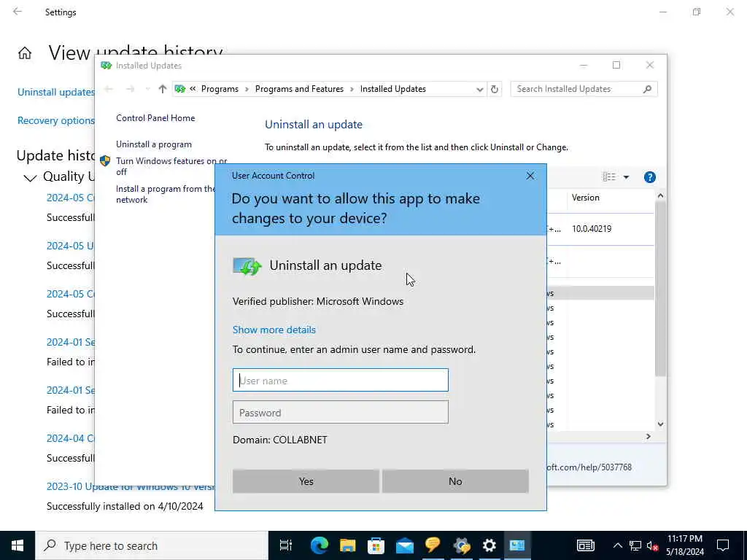Click the No button in User Account Control
The height and width of the screenshot is (560, 747).
pyautogui.click(x=455, y=481)
